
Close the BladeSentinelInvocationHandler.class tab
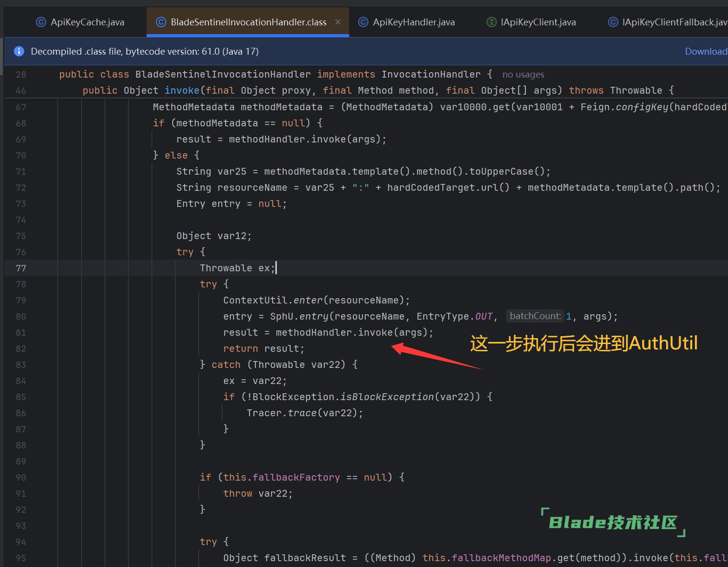point(338,22)
